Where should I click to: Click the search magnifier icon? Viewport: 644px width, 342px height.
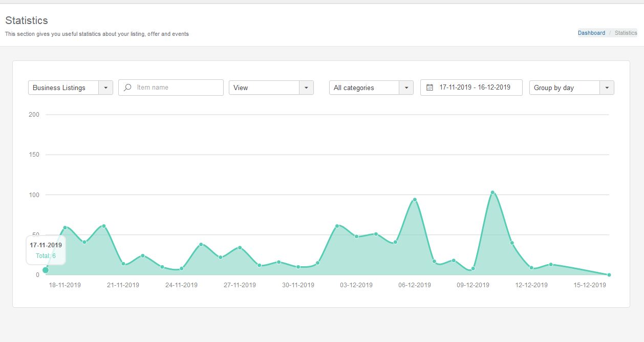click(x=128, y=88)
